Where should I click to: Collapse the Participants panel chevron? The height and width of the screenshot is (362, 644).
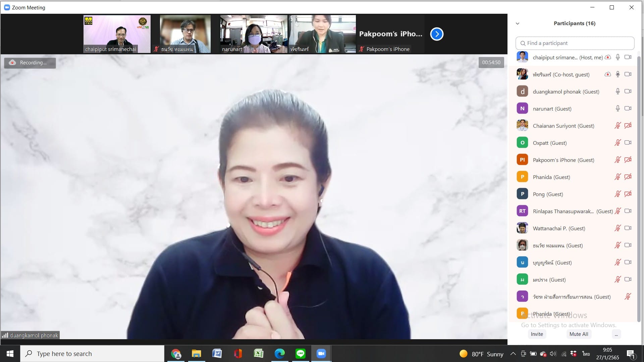[x=518, y=23]
